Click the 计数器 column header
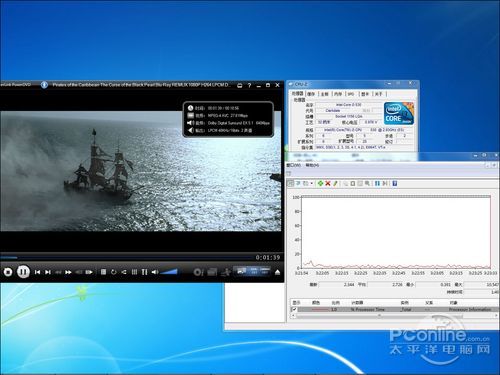Screen dimensions: 500x375 (x=357, y=303)
